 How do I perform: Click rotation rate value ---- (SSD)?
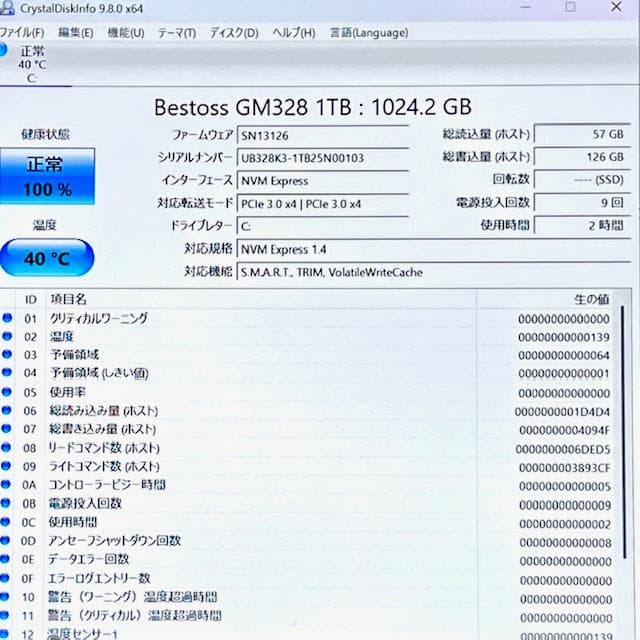pyautogui.click(x=582, y=180)
